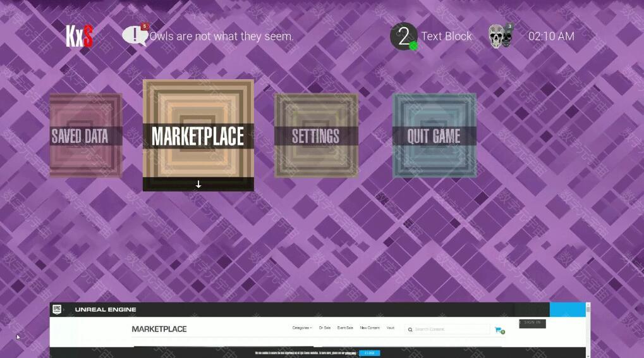
Task: Open the Saved Data tile
Action: (x=86, y=135)
